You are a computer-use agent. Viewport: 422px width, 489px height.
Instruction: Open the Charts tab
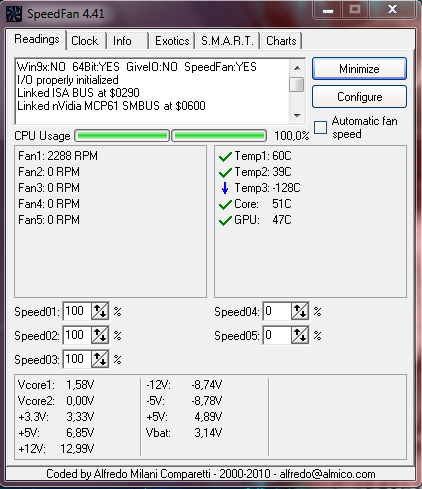[x=281, y=41]
